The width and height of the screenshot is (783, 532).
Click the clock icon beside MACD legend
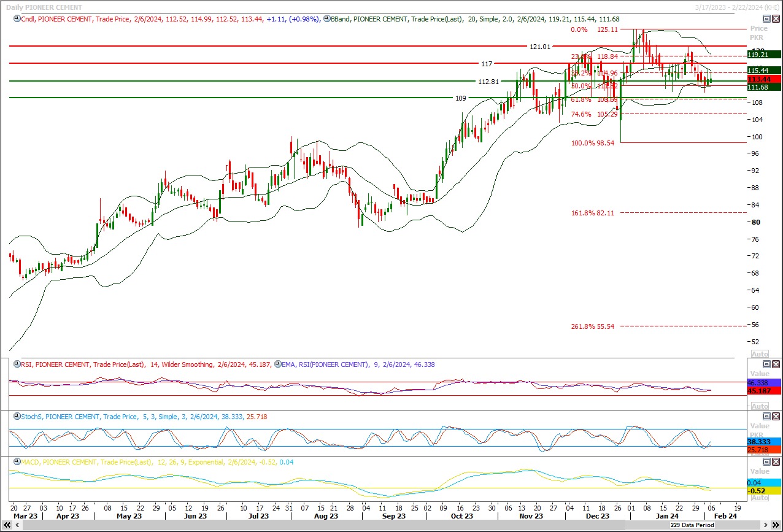click(17, 462)
